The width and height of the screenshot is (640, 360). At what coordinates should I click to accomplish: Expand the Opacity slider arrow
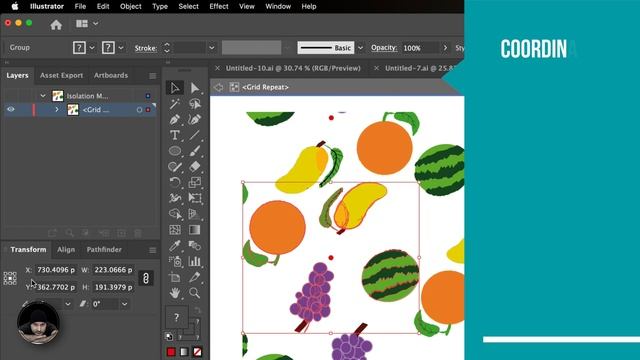click(x=445, y=48)
